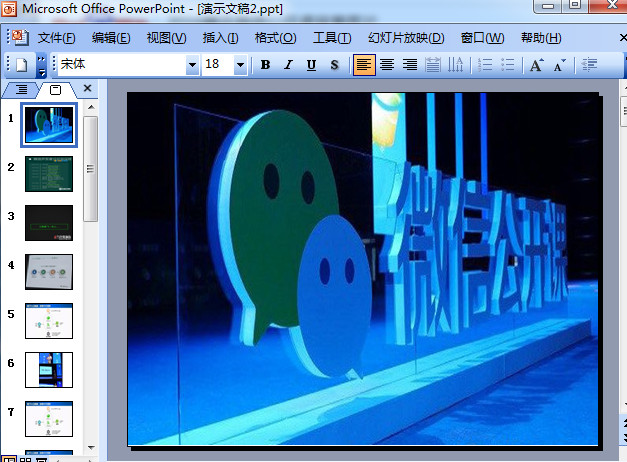Expand toolbar options beside new document icon
627x462 pixels.
pos(42,65)
